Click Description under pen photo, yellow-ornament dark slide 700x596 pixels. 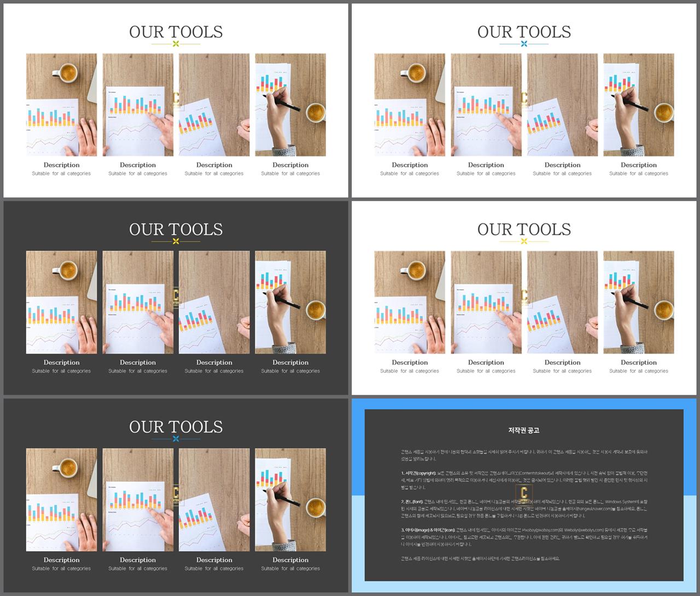pyautogui.click(x=290, y=362)
